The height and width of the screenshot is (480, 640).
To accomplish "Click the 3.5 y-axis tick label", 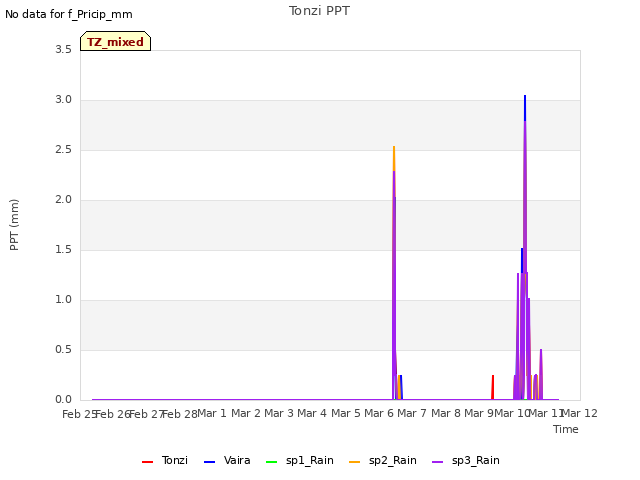I will (x=63, y=49).
